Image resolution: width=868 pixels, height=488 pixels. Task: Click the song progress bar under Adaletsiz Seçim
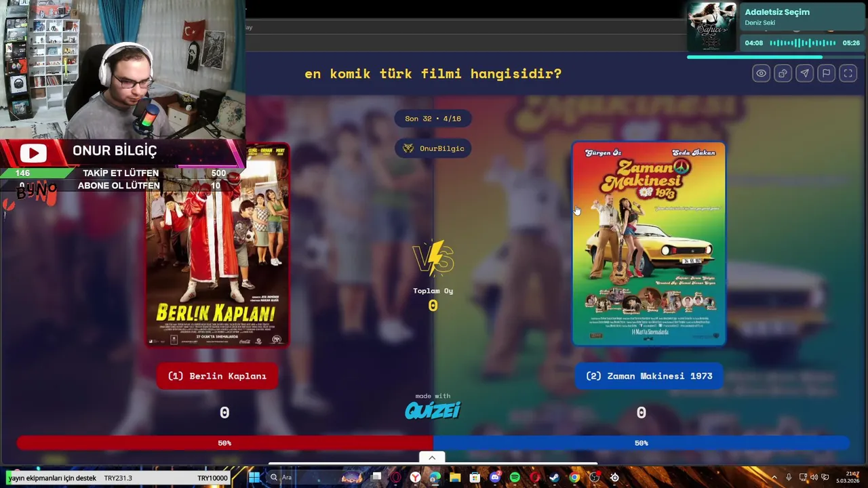775,57
